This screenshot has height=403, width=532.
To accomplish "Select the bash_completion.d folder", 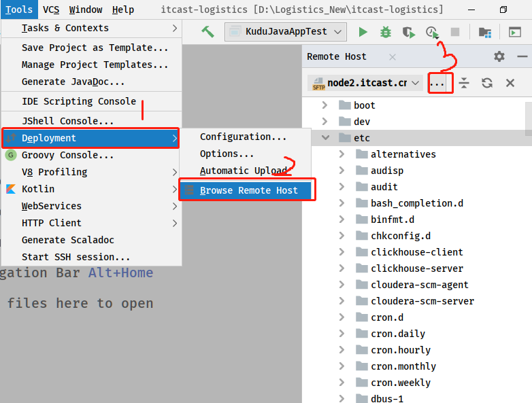I will pos(417,203).
